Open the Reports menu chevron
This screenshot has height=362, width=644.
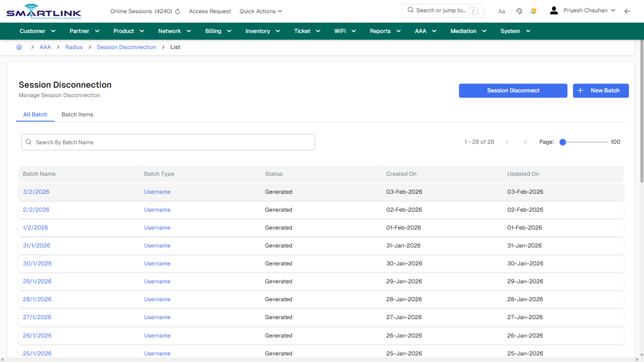pos(398,31)
